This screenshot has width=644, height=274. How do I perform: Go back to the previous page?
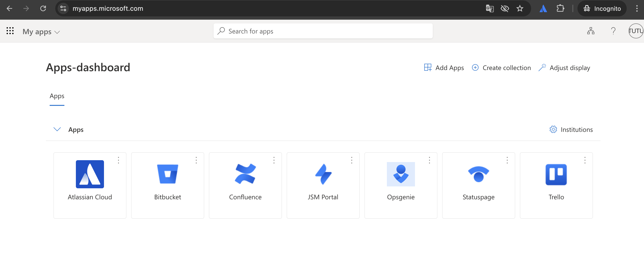coord(10,8)
